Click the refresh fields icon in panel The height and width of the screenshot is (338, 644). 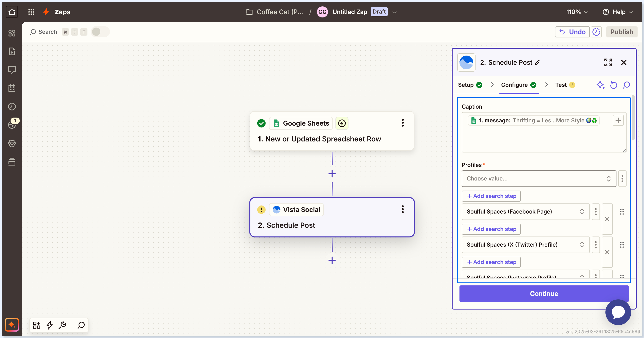click(x=613, y=85)
